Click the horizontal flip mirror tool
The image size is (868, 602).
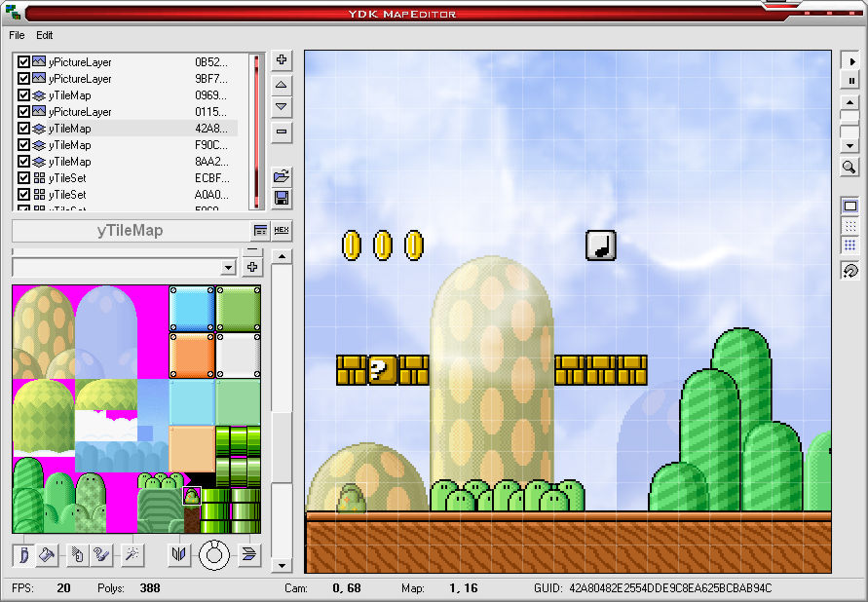178,555
